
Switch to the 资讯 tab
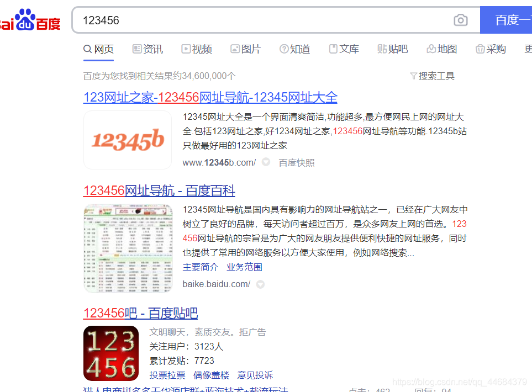148,49
